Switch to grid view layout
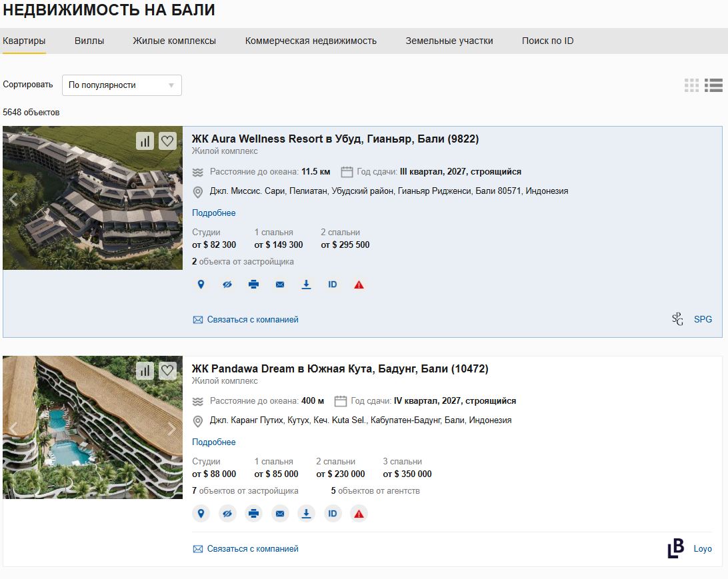This screenshot has height=579, width=728. point(691,85)
